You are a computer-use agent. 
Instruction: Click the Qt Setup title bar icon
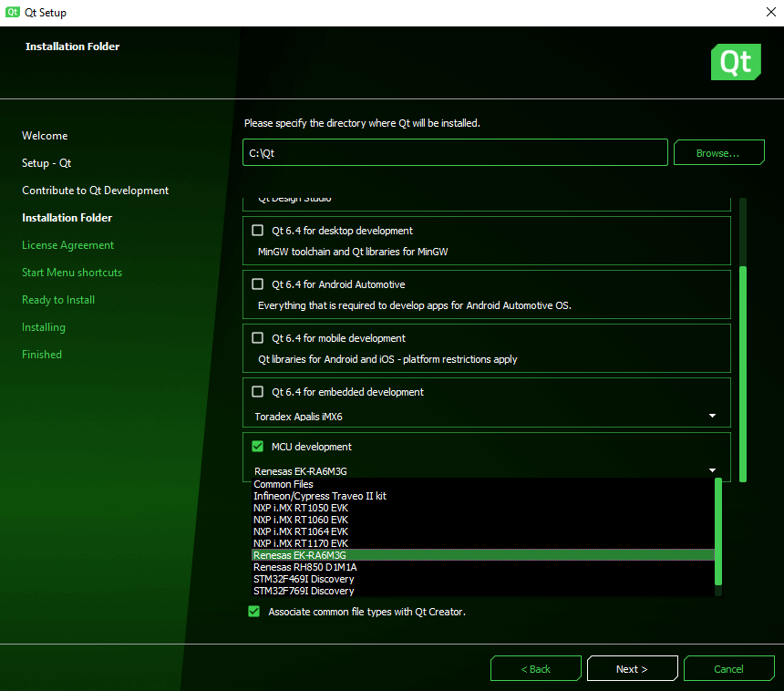click(x=13, y=13)
